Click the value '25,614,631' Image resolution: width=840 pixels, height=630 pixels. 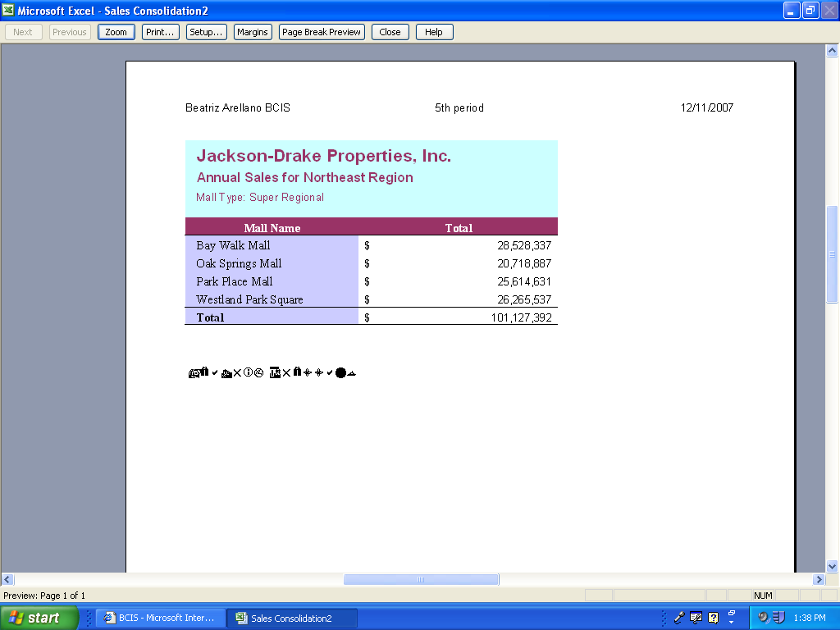(x=524, y=282)
